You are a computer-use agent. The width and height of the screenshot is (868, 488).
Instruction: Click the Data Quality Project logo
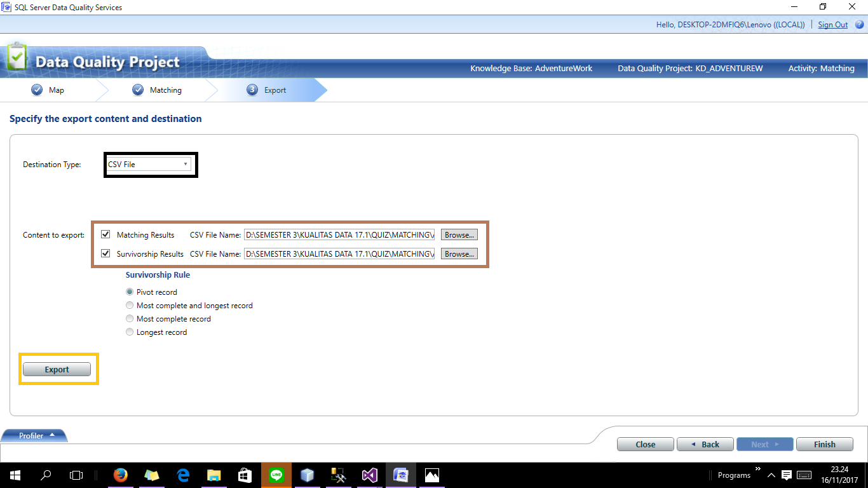17,58
